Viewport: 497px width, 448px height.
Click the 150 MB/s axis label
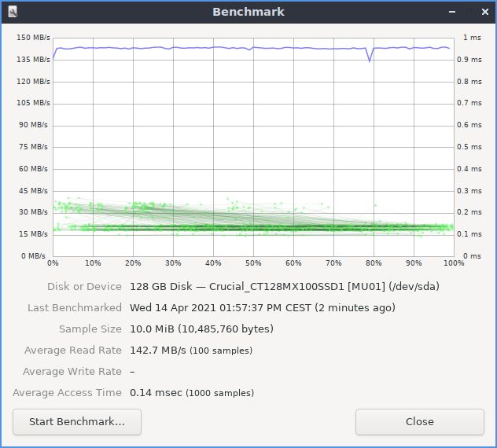coord(33,38)
